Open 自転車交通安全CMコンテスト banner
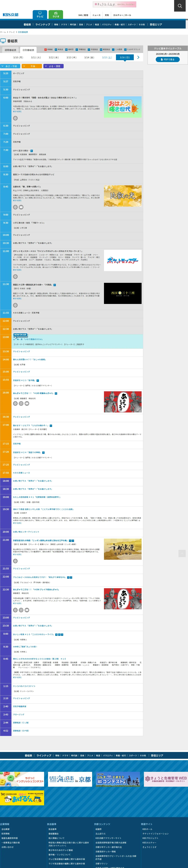Image resolution: width=188 pixels, height=868 pixels. tap(118, 779)
